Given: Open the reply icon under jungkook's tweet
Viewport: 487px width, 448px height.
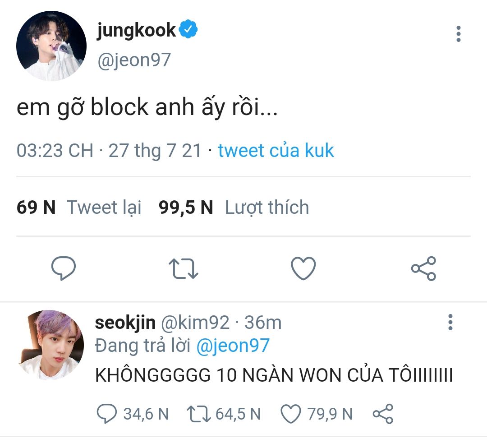Looking at the screenshot, I should pyautogui.click(x=64, y=268).
